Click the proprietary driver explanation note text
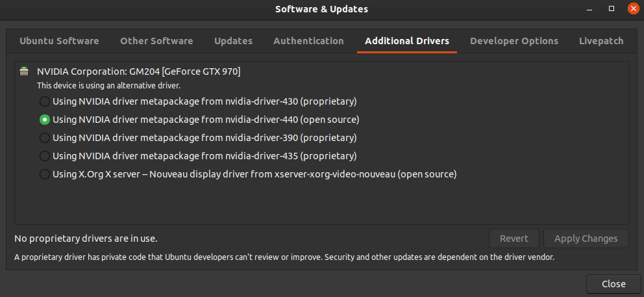The height and width of the screenshot is (297, 644). (x=284, y=257)
